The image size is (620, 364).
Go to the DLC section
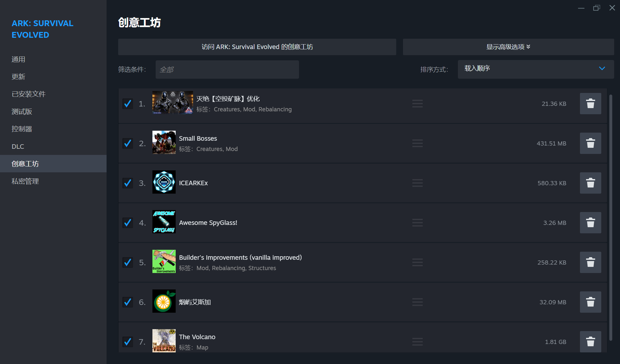[53, 147]
